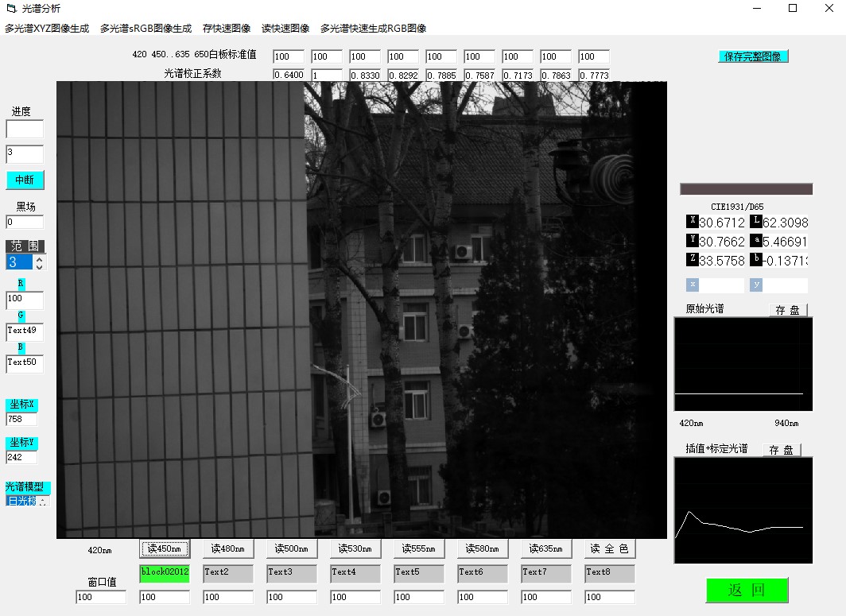
Task: Click the 读全色 panchromatic button
Action: 609,548
